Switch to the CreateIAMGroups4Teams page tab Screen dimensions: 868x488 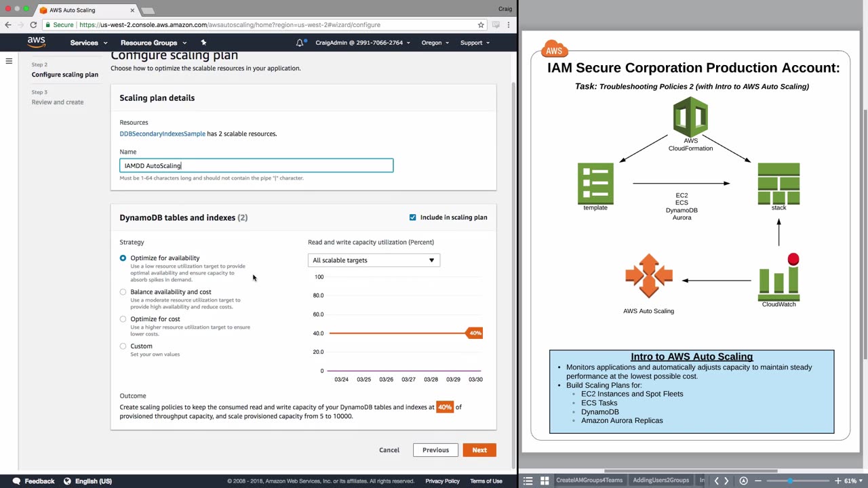tap(589, 481)
